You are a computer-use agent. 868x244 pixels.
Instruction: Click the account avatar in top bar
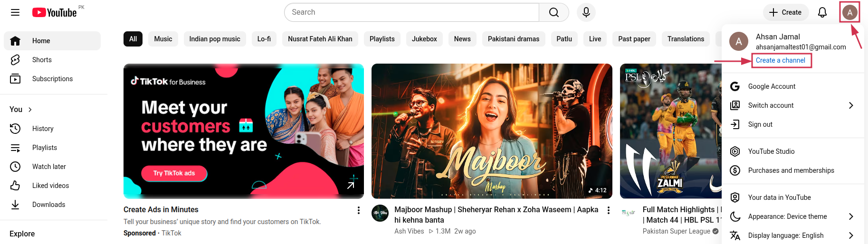(x=850, y=12)
